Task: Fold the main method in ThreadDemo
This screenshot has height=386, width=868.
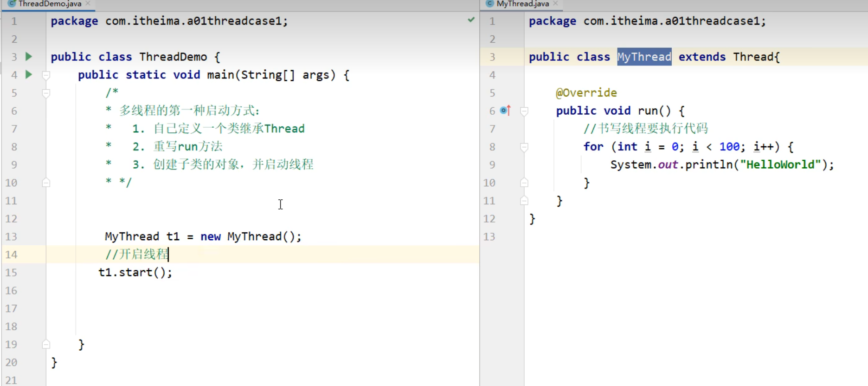Action: click(x=46, y=75)
